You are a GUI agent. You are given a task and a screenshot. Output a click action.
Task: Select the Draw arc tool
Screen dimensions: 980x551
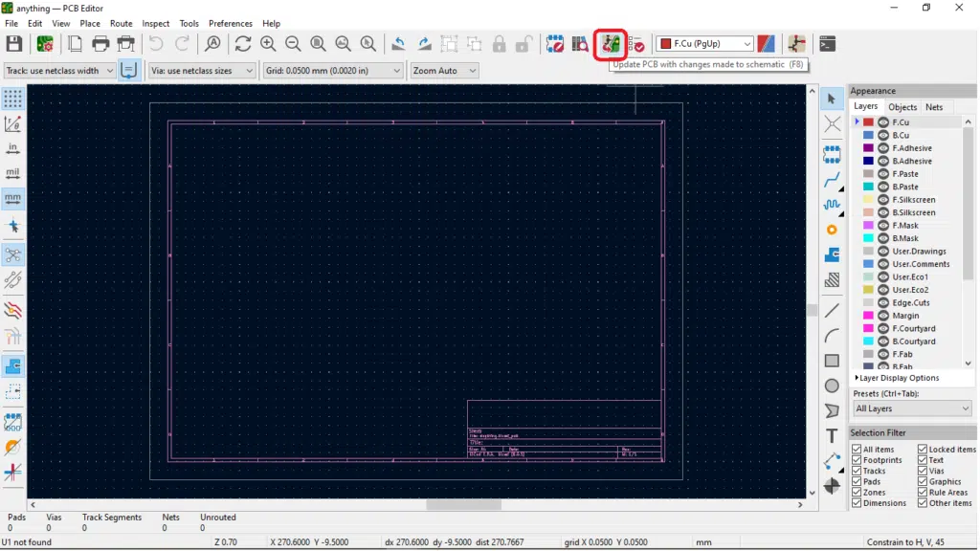click(x=832, y=336)
